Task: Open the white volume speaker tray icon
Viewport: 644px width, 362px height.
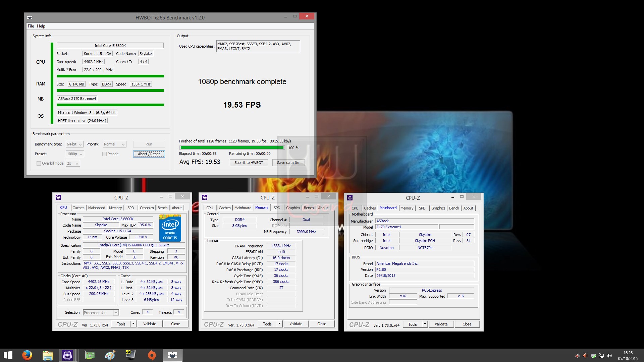Action: tap(609, 356)
